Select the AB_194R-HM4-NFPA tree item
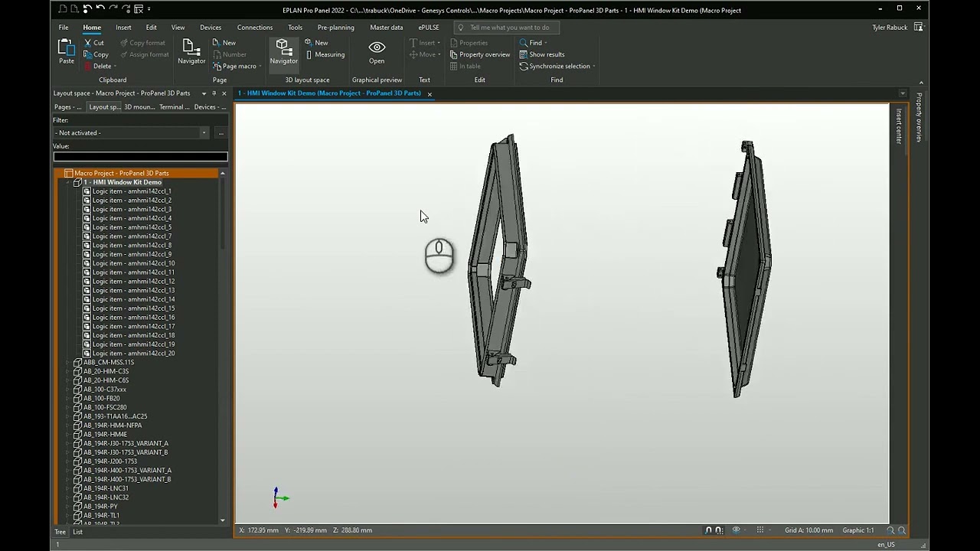Image resolution: width=980 pixels, height=551 pixels. pos(112,425)
